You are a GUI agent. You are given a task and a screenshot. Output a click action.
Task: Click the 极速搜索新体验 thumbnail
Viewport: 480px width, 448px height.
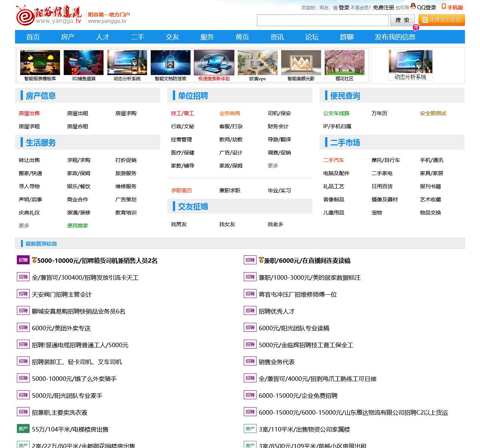(214, 63)
